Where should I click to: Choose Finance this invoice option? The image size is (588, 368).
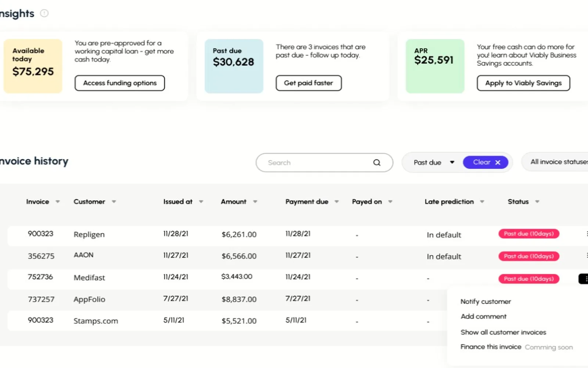[x=491, y=347]
